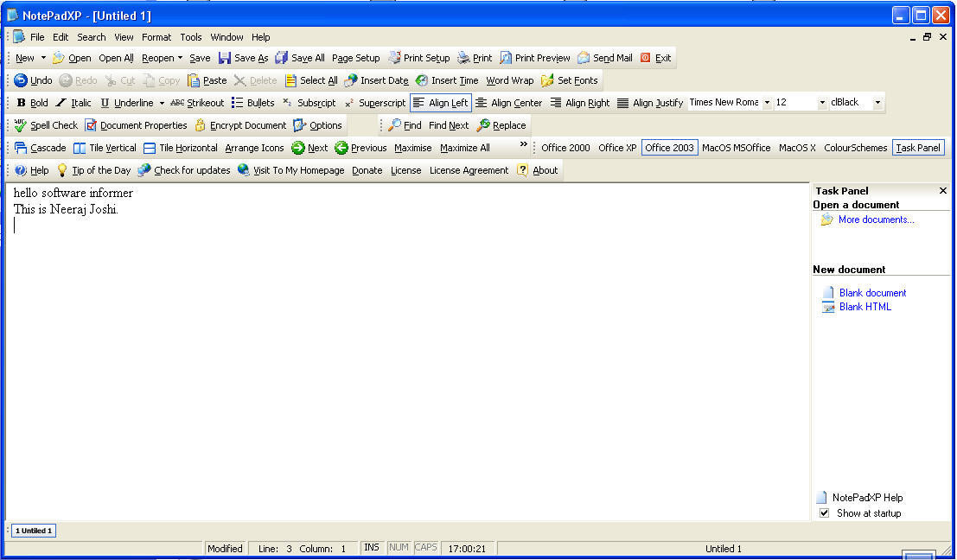Viewport: 957px width, 560px height.
Task: Expand the font name dropdown
Action: tap(767, 103)
